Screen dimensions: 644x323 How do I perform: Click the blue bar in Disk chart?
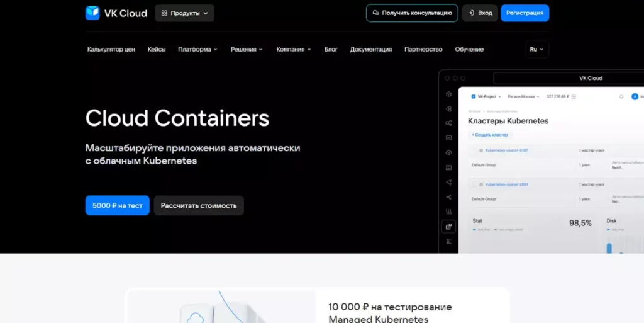point(609,248)
